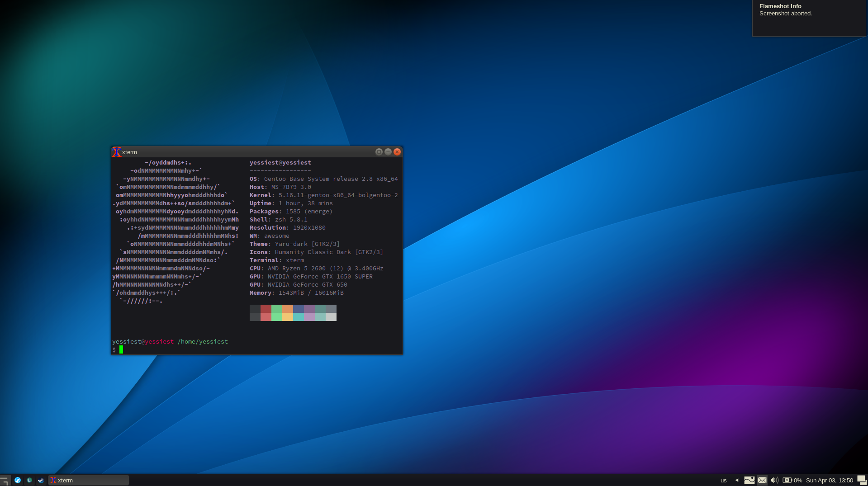Open the mail envelope tray icon
868x486 pixels.
coord(762,480)
